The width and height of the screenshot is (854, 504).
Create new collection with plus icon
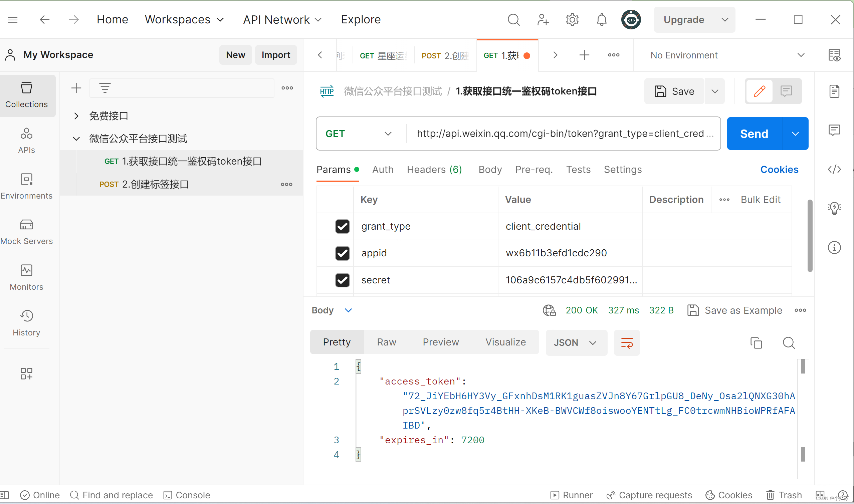(x=76, y=88)
